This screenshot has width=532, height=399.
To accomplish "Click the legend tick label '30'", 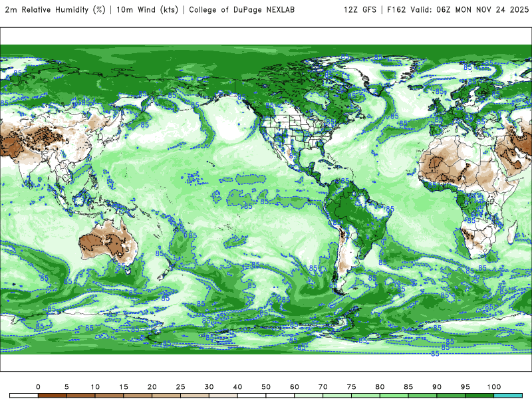I will (209, 387).
